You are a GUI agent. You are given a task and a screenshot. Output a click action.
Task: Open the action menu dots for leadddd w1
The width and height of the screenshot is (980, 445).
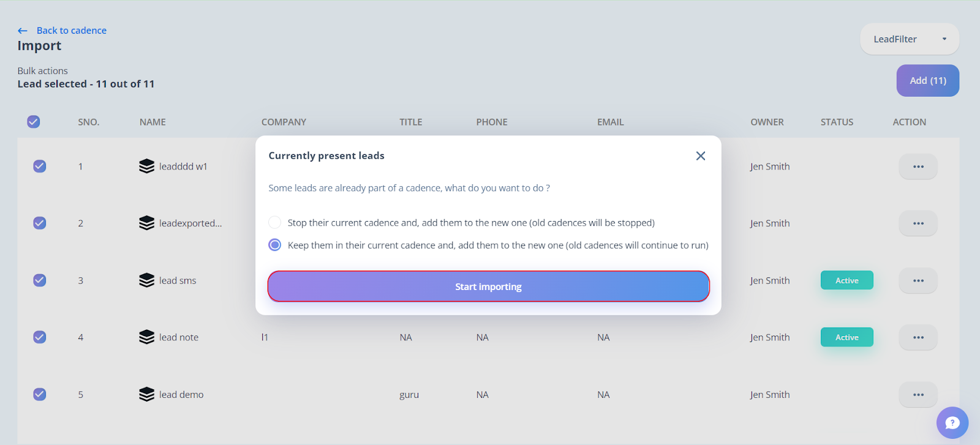(x=918, y=166)
